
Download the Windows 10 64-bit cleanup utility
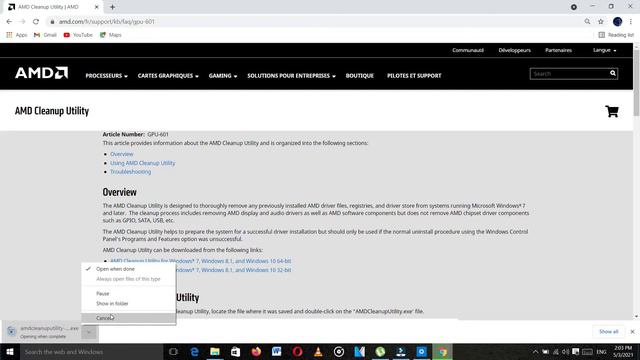point(200,261)
